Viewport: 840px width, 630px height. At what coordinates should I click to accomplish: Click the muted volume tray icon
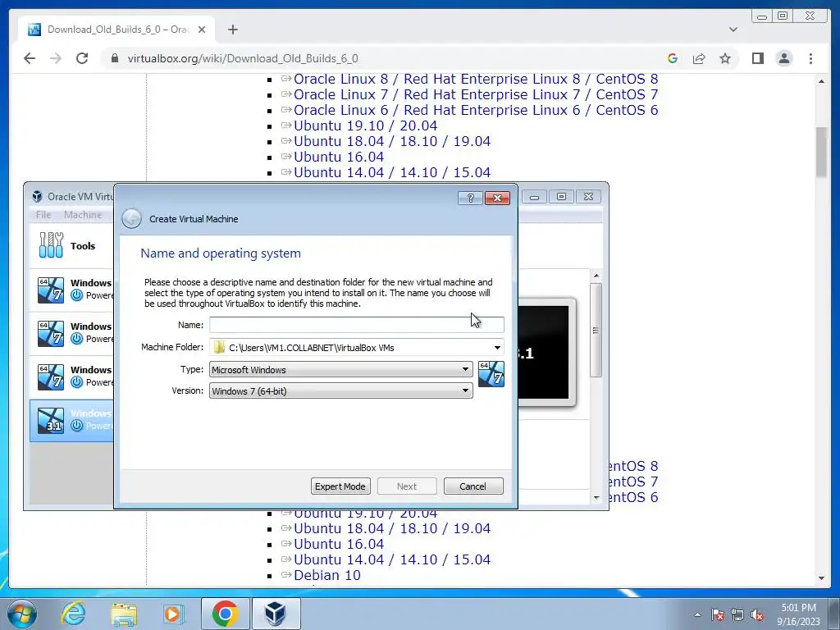pos(757,614)
